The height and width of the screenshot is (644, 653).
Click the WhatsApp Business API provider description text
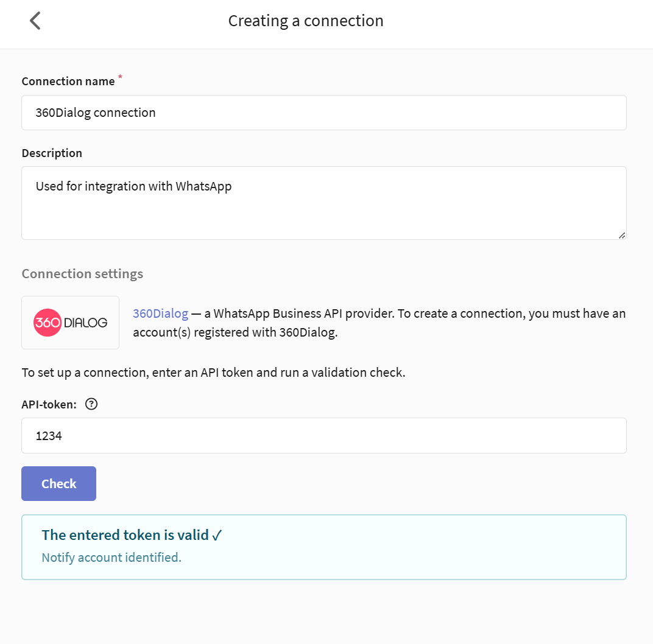[379, 323]
